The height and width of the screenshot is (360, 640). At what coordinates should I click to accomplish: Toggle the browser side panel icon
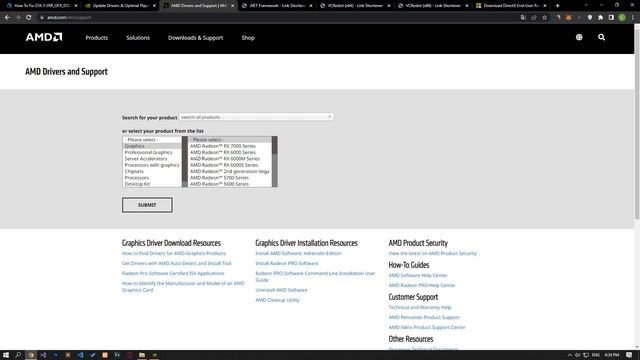pyautogui.click(x=611, y=18)
